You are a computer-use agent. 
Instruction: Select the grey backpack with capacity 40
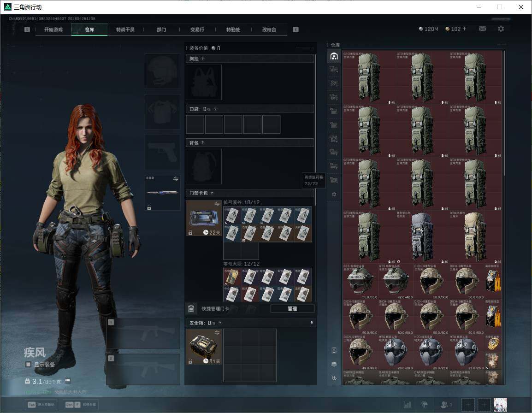point(422,237)
